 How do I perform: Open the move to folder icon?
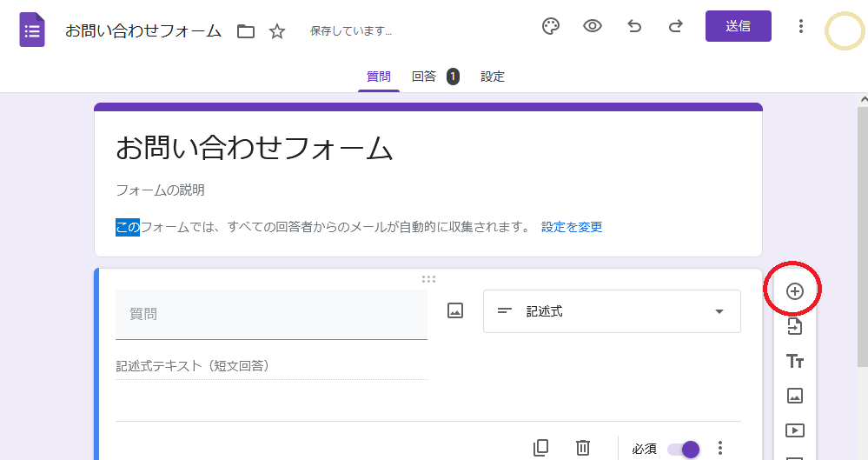(246, 31)
